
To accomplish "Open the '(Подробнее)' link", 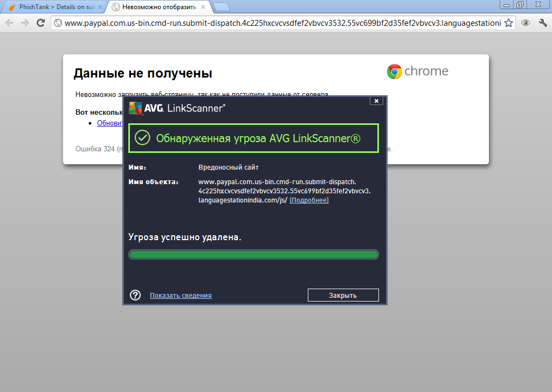I will (309, 200).
